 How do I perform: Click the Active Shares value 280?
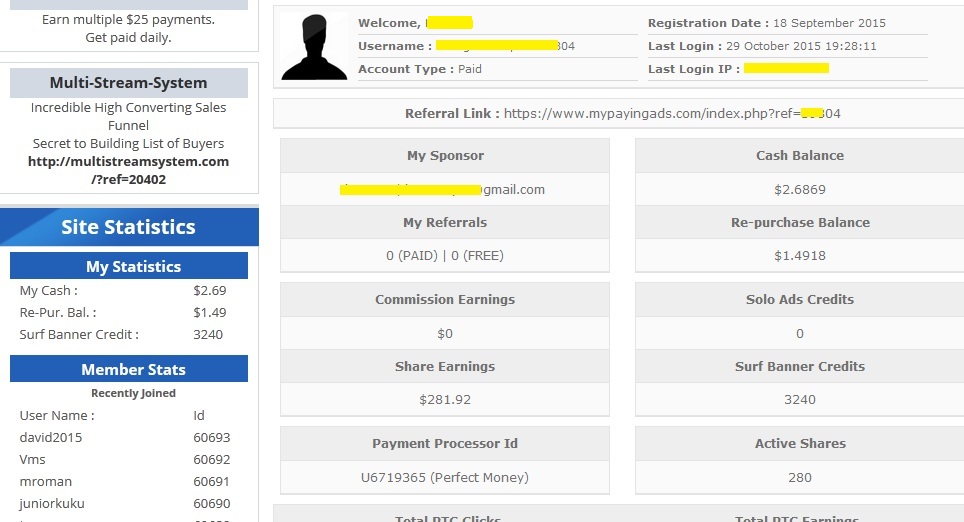coord(800,477)
